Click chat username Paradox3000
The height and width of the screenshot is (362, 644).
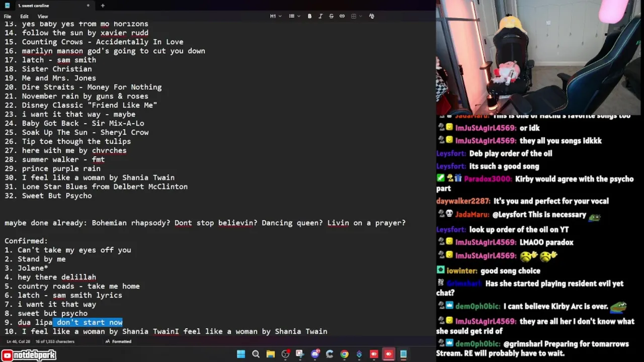coord(488,178)
